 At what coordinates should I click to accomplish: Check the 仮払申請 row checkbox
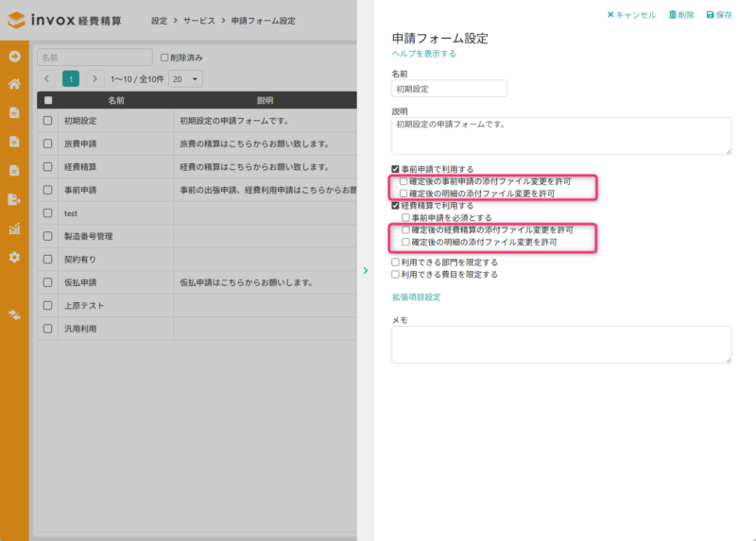point(48,282)
